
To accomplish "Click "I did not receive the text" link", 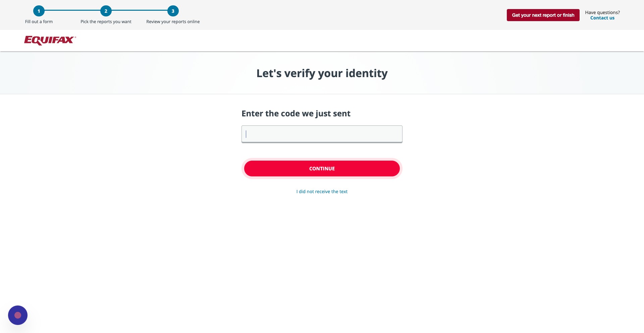I will coord(322,191).
